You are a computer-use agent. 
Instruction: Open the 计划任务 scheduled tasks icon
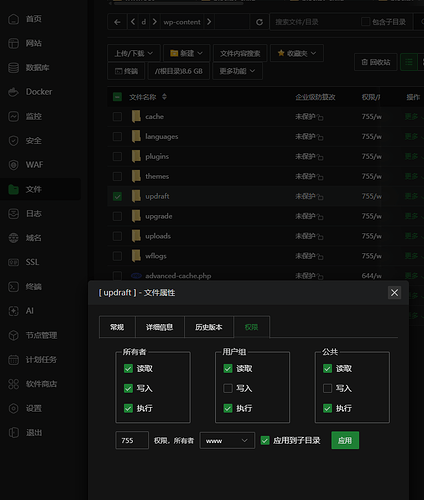(13, 360)
